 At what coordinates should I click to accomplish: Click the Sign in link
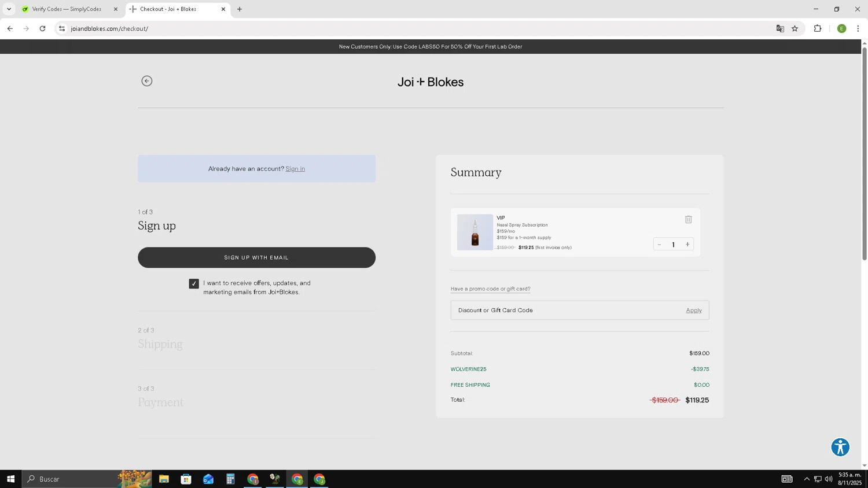[295, 169]
